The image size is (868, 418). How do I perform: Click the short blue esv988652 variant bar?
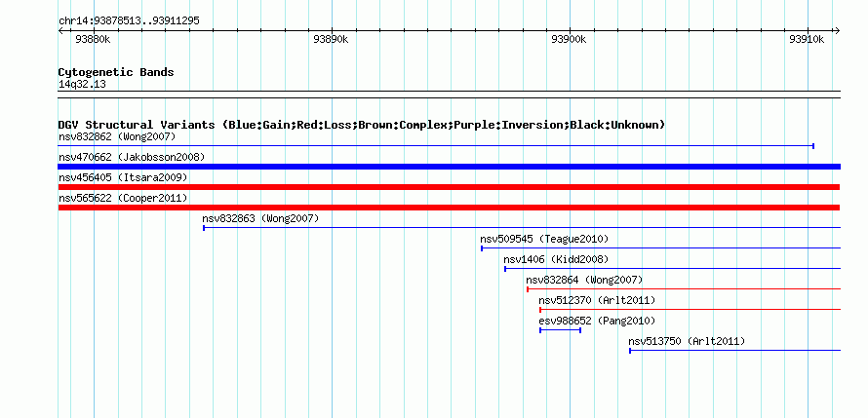[560, 330]
